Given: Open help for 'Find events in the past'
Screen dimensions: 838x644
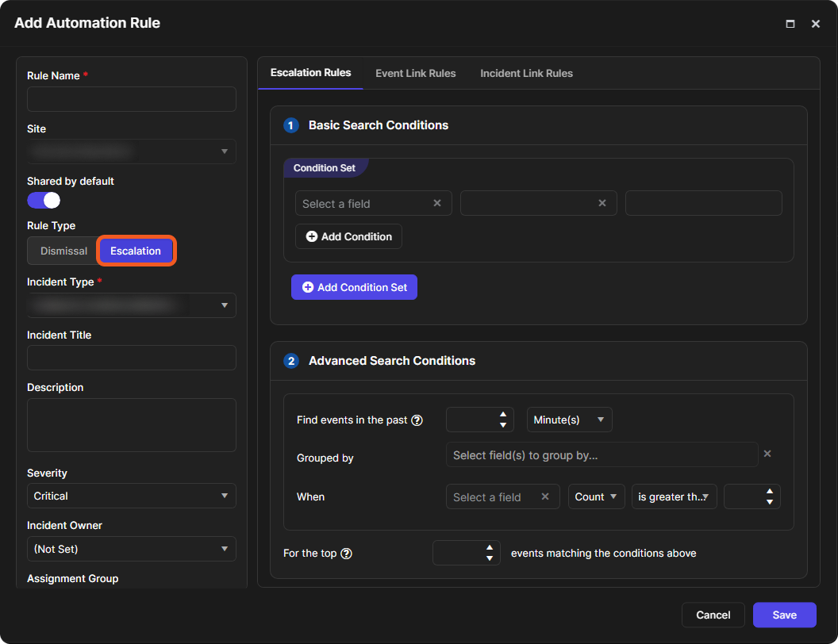Looking at the screenshot, I should 417,420.
